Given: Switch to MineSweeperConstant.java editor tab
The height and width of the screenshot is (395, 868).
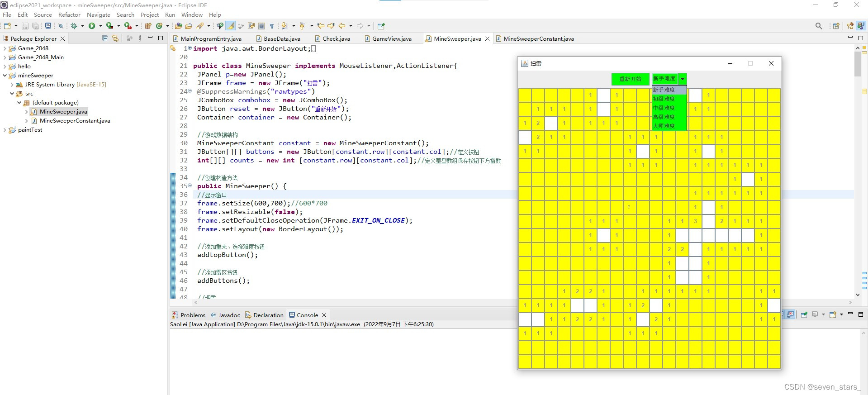Looking at the screenshot, I should pyautogui.click(x=535, y=38).
